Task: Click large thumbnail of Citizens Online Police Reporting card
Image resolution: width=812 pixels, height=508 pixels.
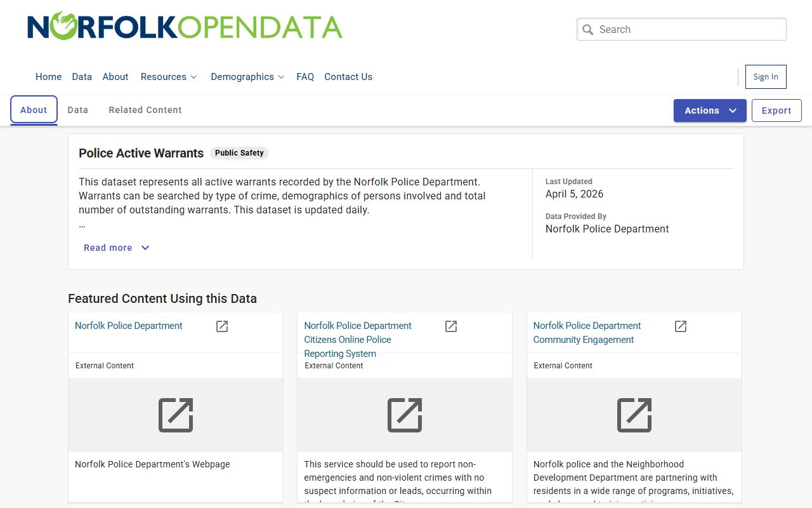Action: pyautogui.click(x=405, y=415)
